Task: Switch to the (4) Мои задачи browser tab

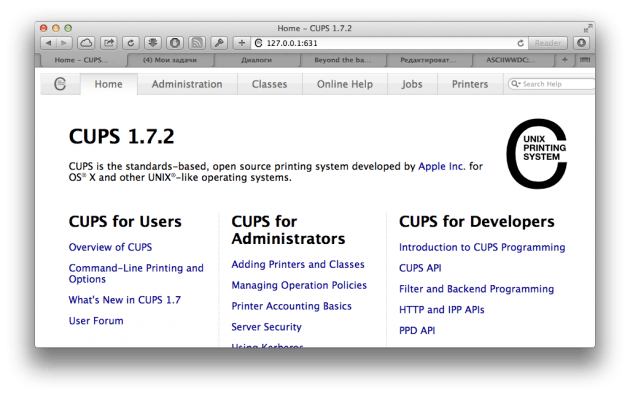Action: point(170,60)
